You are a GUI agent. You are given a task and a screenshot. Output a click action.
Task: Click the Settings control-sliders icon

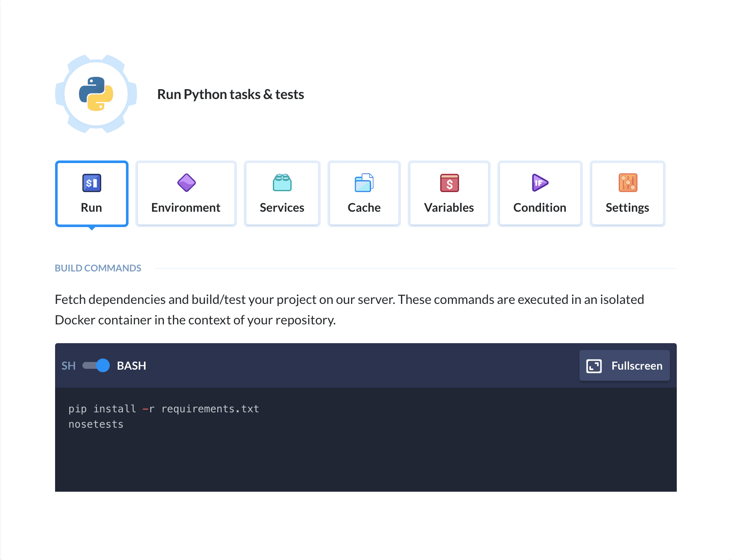[627, 183]
